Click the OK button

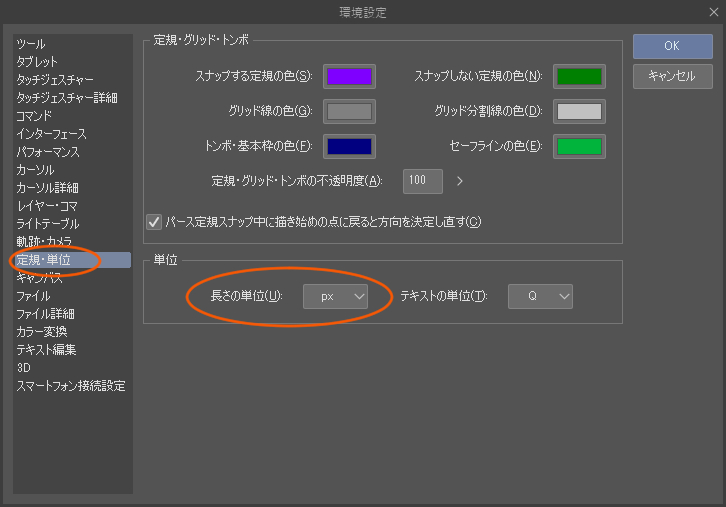point(672,46)
